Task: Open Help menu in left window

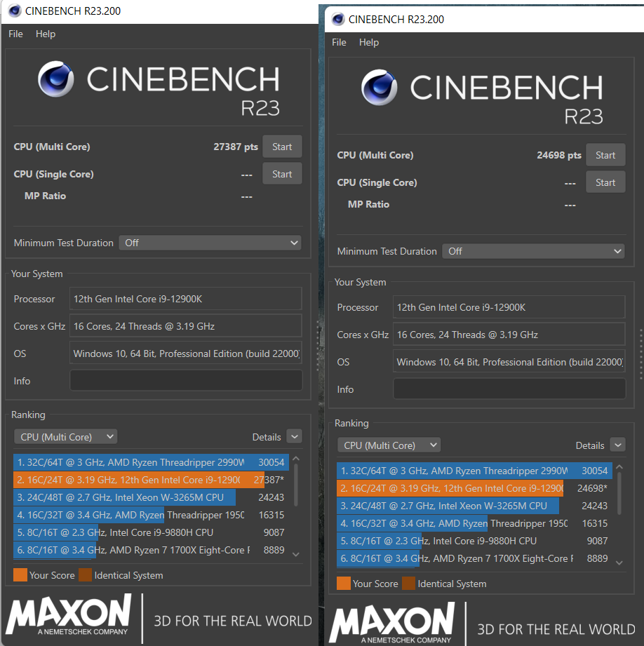Action: [46, 34]
